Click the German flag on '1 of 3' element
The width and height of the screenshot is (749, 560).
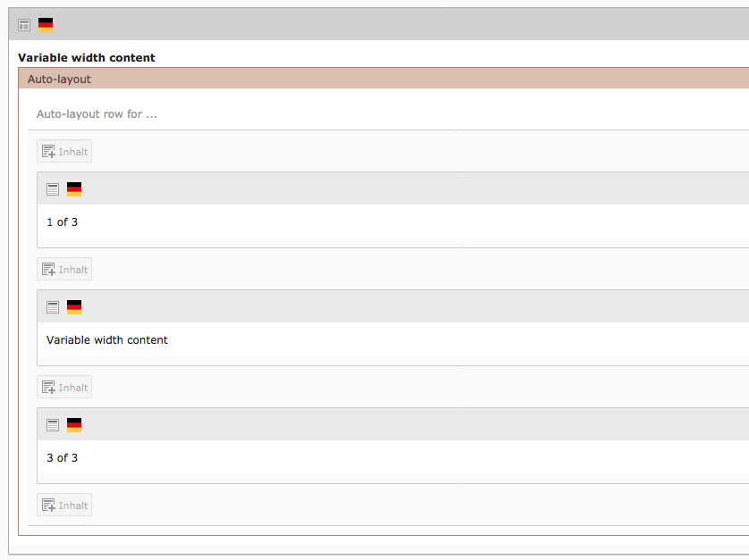pos(74,189)
